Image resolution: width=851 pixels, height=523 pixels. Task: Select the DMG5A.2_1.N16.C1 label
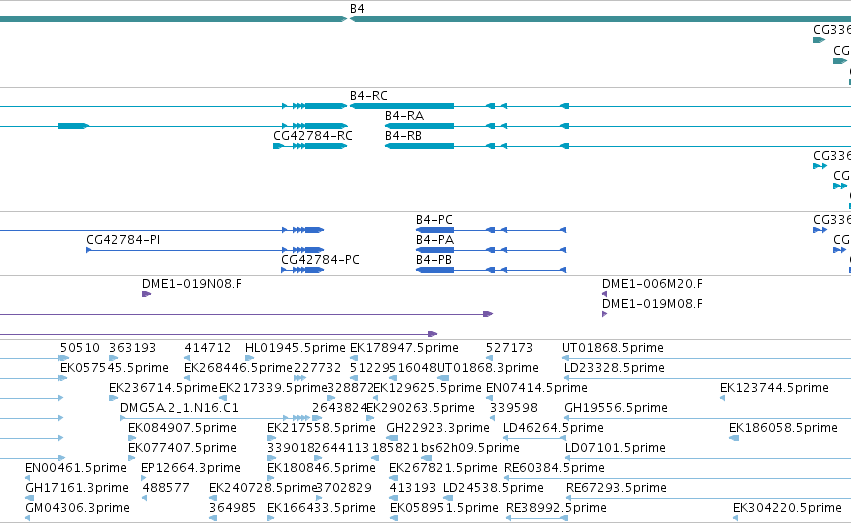(x=180, y=408)
